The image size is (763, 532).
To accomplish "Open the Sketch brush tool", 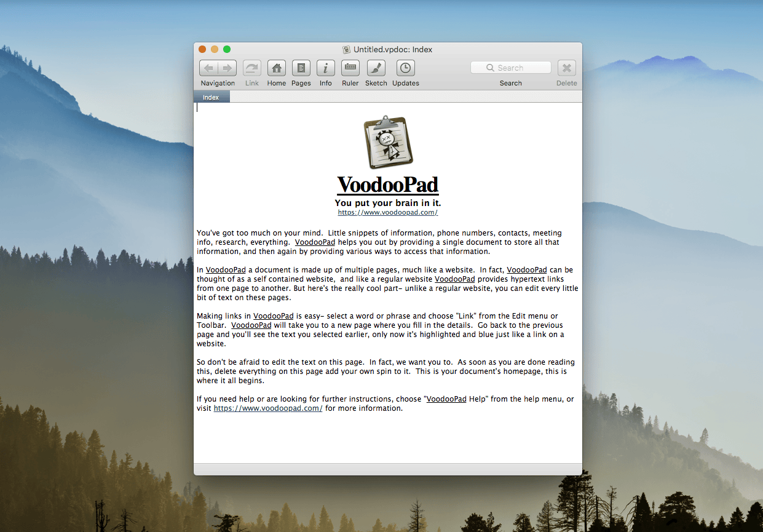I will [376, 68].
